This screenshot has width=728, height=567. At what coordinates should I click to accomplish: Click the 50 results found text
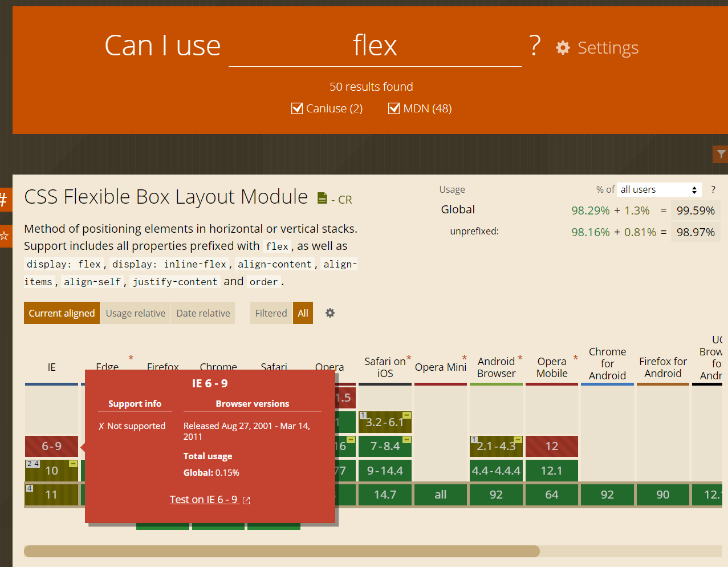click(x=371, y=87)
